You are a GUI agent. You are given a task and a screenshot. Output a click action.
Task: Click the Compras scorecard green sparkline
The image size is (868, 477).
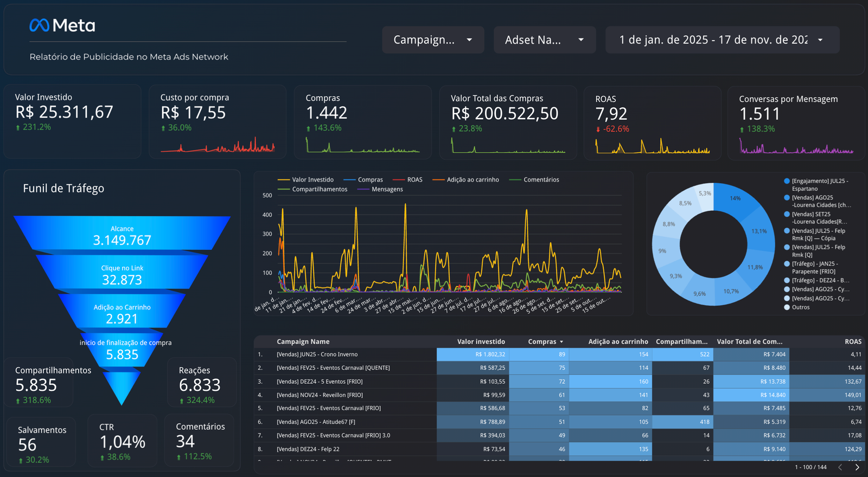click(362, 146)
